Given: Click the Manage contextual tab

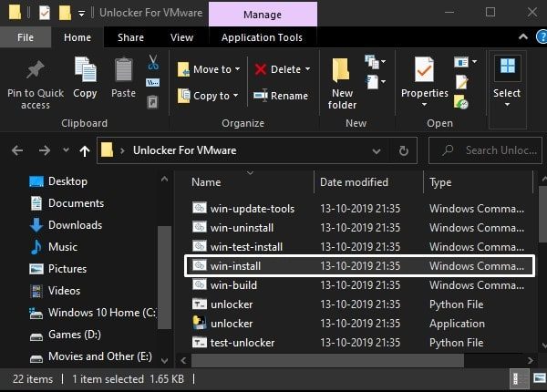Looking at the screenshot, I should point(263,15).
